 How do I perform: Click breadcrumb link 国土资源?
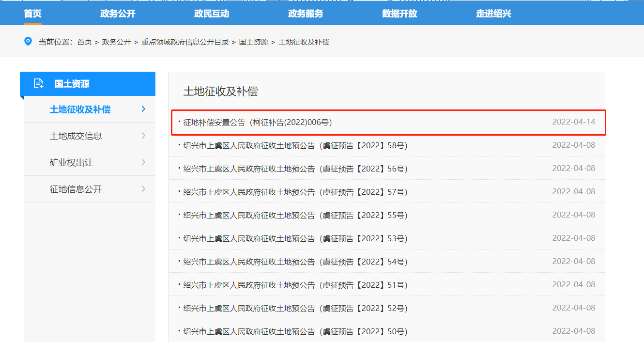click(x=253, y=42)
